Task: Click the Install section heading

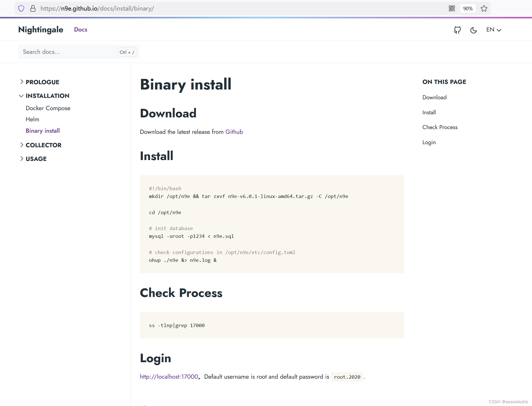Action: (x=157, y=156)
